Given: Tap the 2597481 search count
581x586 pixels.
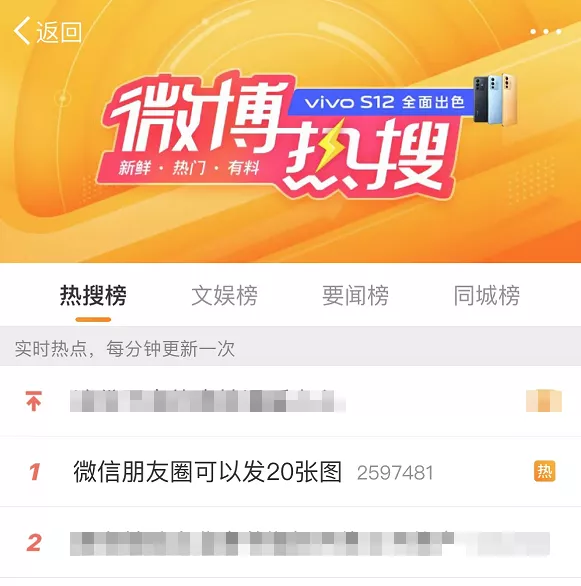Looking at the screenshot, I should pyautogui.click(x=395, y=473).
